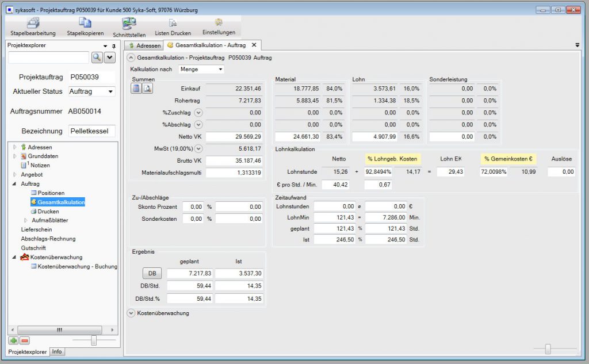Click the DB button in Ergebnis
This screenshot has height=364, width=589.
(152, 273)
